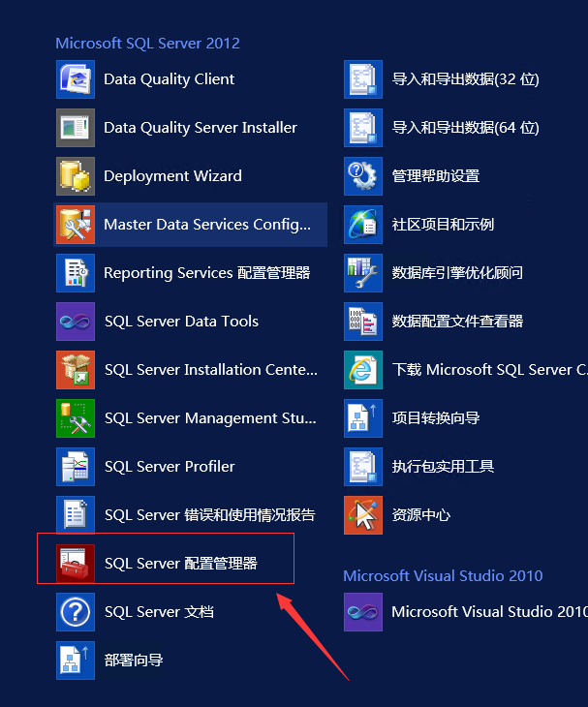Click the 社区项目和示例 label
Screen dimensions: 588x707
click(443, 225)
